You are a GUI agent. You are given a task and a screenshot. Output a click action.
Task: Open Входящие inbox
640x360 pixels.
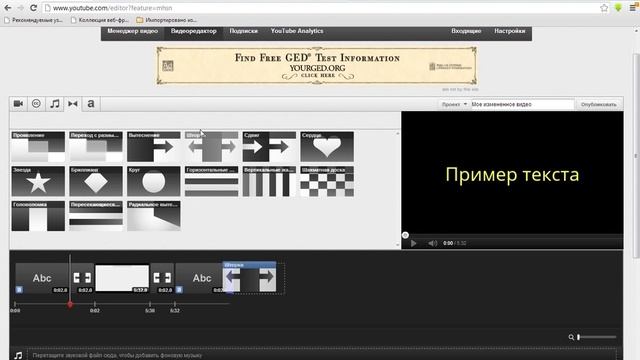466,31
